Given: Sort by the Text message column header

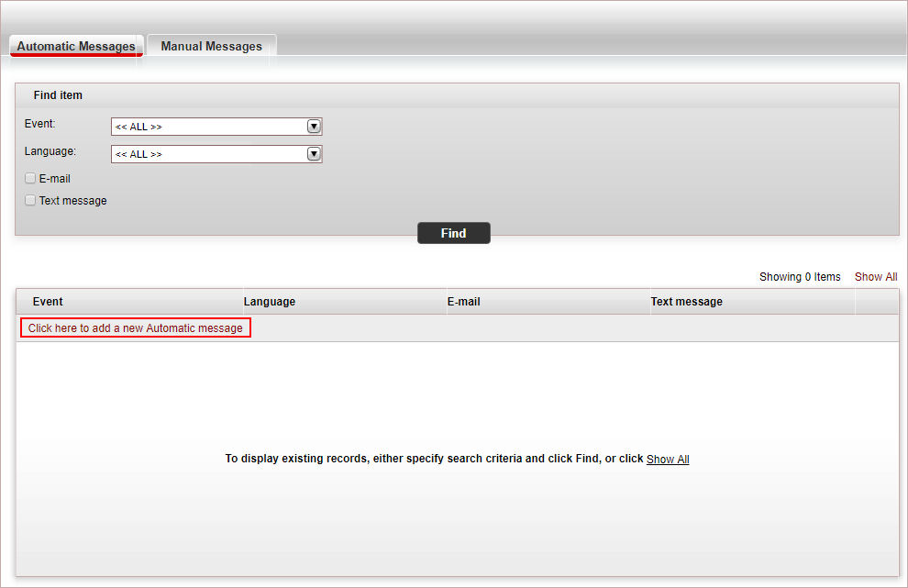Looking at the screenshot, I should coord(686,301).
